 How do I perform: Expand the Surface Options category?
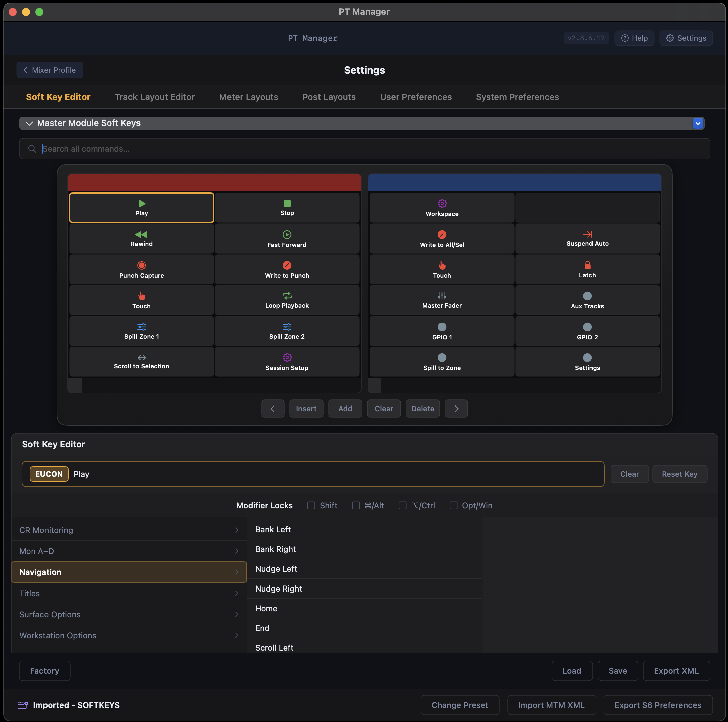pyautogui.click(x=129, y=614)
